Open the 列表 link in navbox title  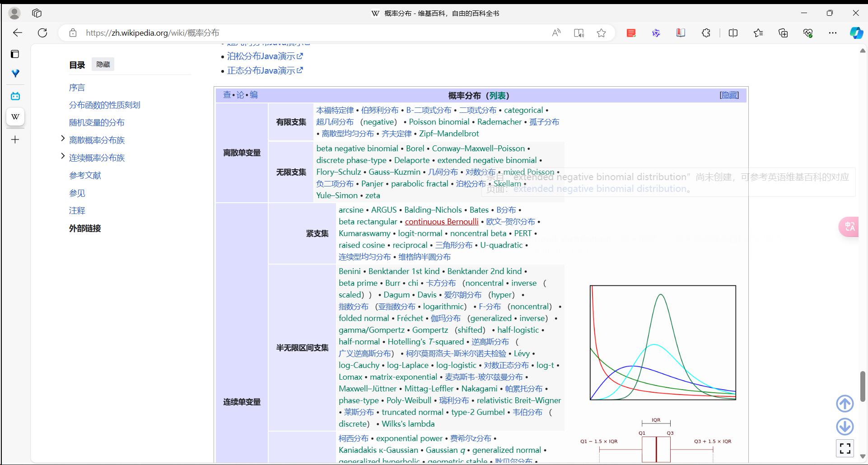click(x=497, y=96)
